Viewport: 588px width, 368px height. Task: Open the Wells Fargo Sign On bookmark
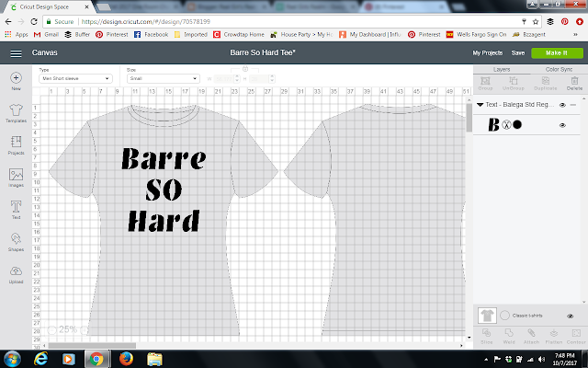(476, 35)
